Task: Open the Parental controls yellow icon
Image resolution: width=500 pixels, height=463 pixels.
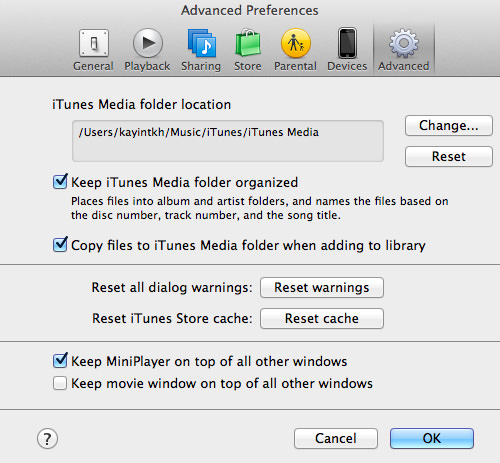Action: 296,43
